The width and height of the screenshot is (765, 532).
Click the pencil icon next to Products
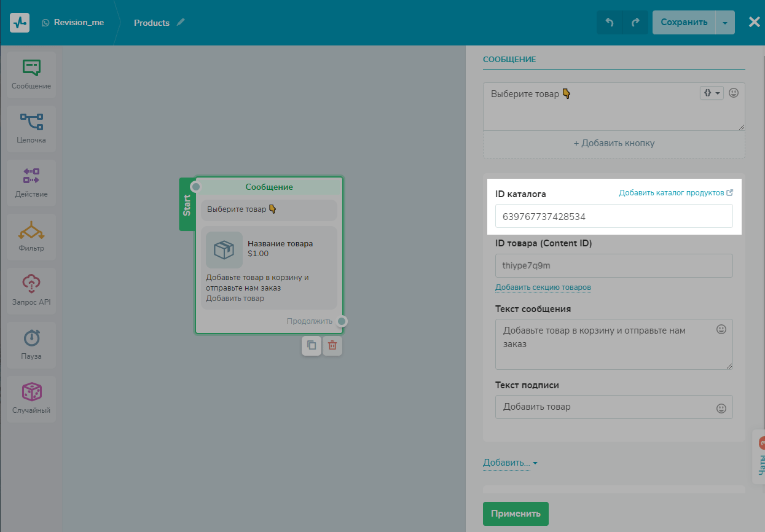181,22
